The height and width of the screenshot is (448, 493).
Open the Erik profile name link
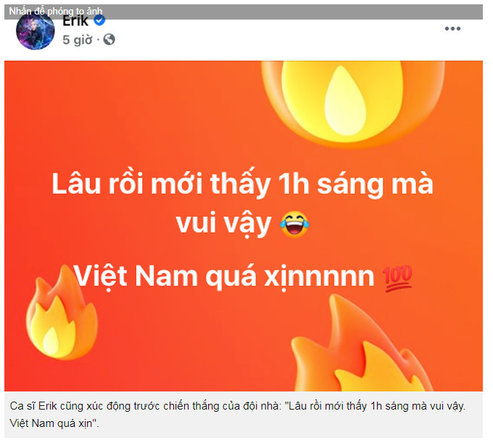pos(76,21)
